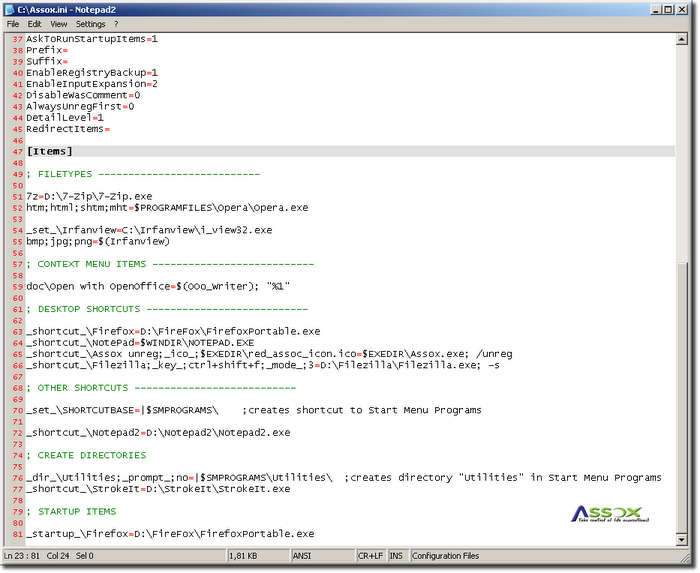Click line number 81 in the margin
This screenshot has height=573, width=700.
click(x=17, y=534)
